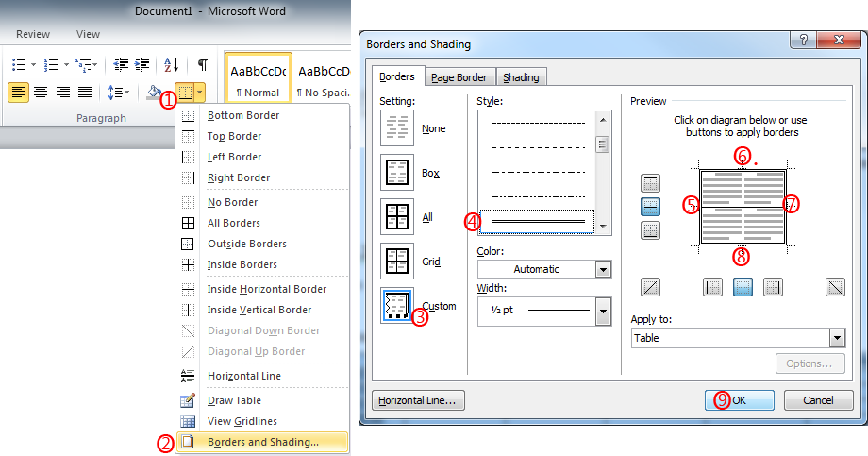
Task: Open the Borders dropdown arrow
Action: tap(200, 92)
